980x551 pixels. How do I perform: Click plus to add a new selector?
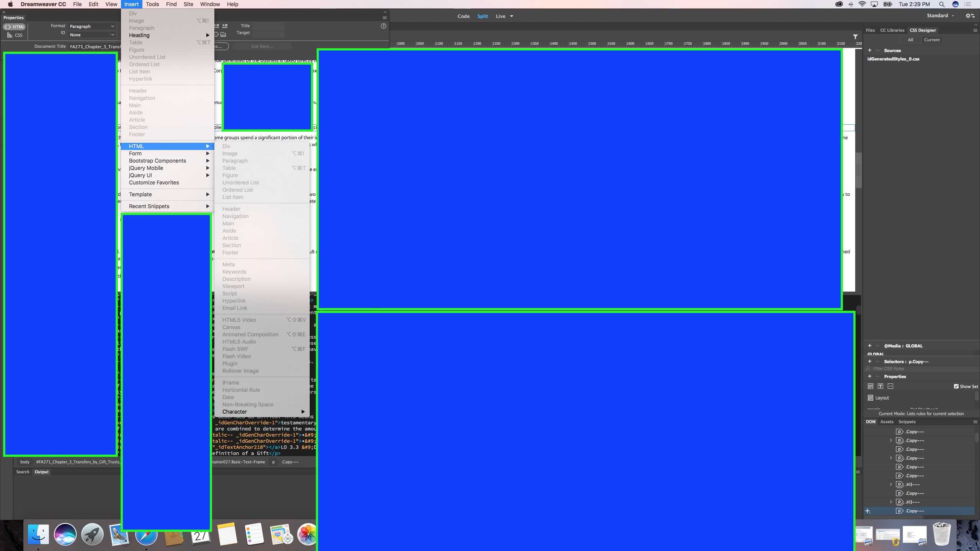(x=870, y=362)
